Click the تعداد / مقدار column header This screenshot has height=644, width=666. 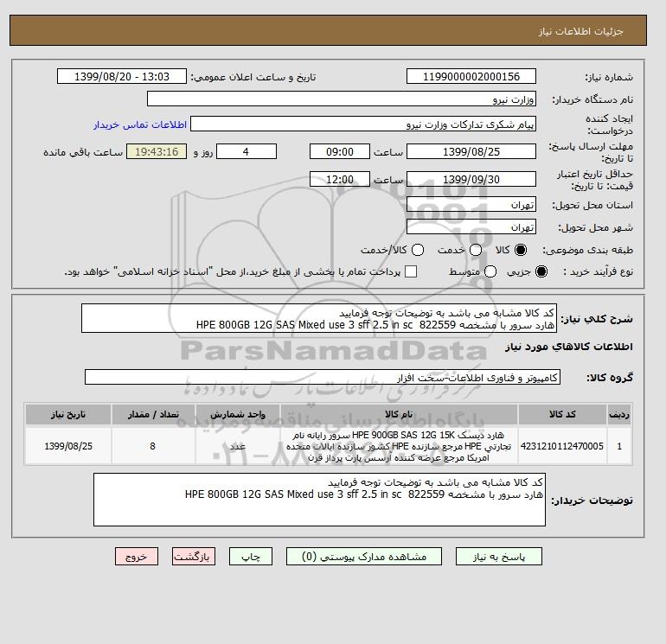click(x=153, y=414)
